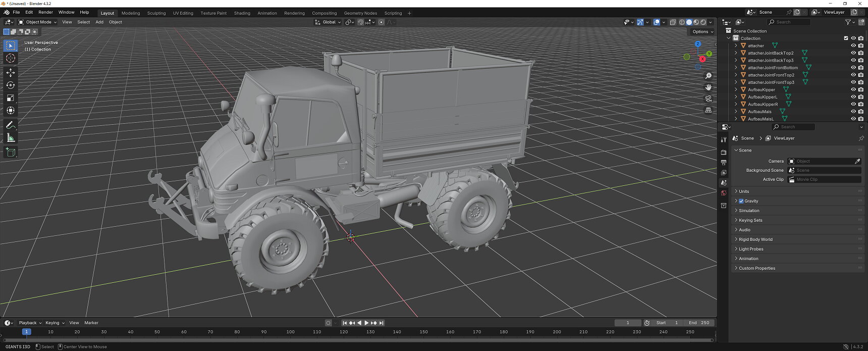Click the Add Cube tool
The height and width of the screenshot is (351, 868).
point(11,153)
